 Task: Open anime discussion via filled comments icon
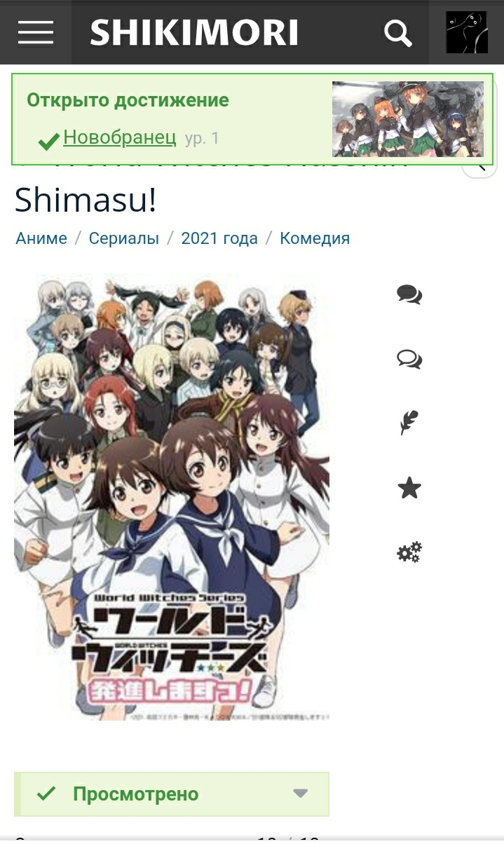coord(409,294)
